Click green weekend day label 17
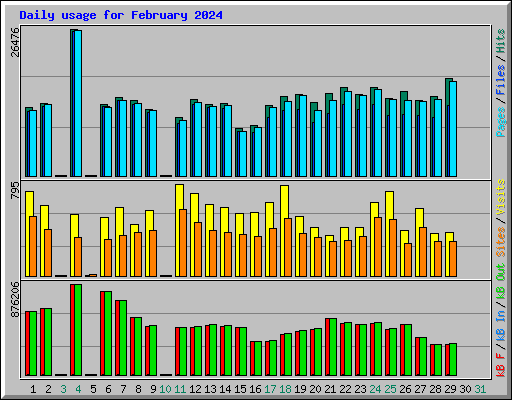The width and height of the screenshot is (512, 400). [x=270, y=389]
